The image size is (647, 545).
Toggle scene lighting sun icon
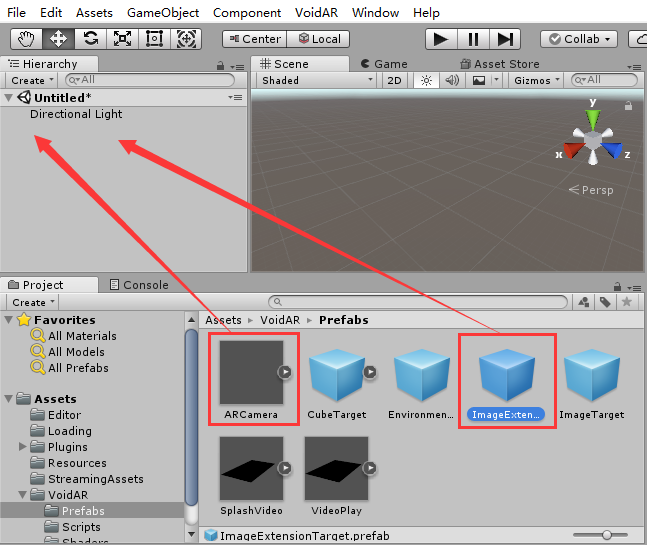tap(425, 80)
